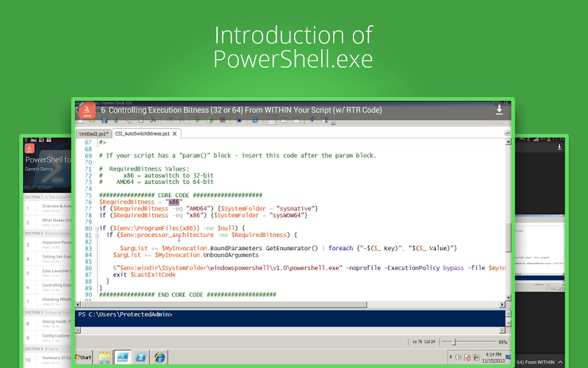Image resolution: width=588 pixels, height=368 pixels.
Task: Open lecture 2 What Makes in the course list
Action: [x=47, y=222]
